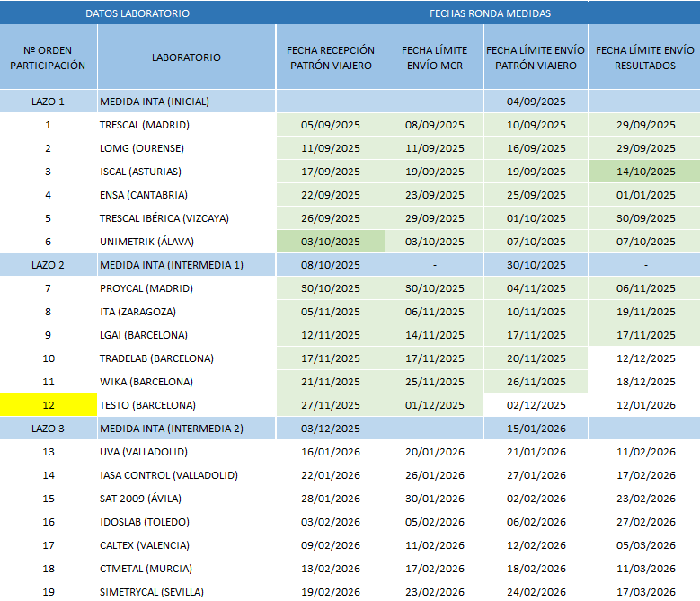Select the FECHA RECEPCIÓN PATRÓN VIAJERO header
Screen dimensions: 700x601
(331, 57)
